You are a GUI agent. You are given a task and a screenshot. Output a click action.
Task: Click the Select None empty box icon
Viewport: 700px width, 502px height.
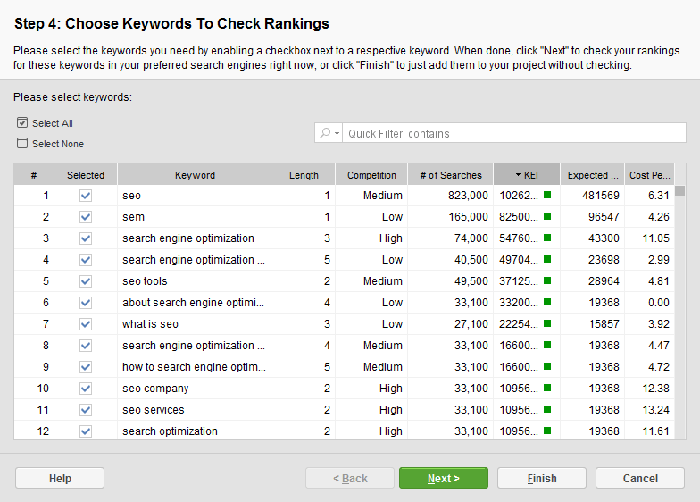tap(22, 143)
